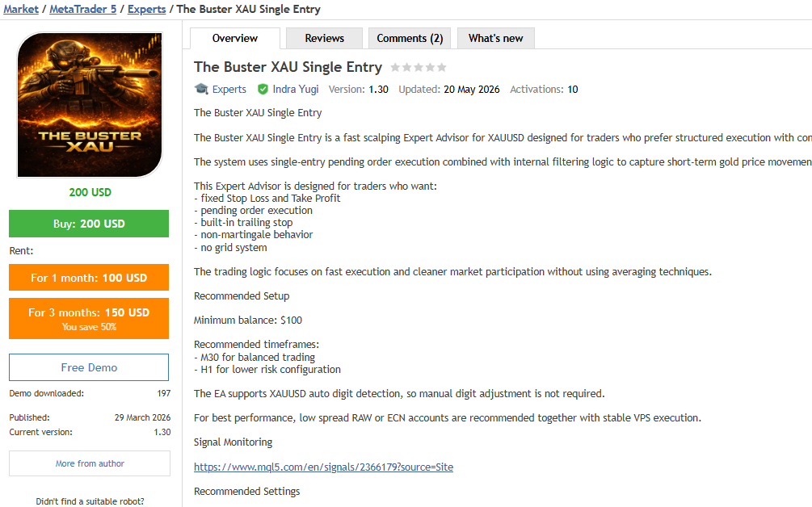812x507 pixels.
Task: Rent for 1 month: 100 USD
Action: 89,277
